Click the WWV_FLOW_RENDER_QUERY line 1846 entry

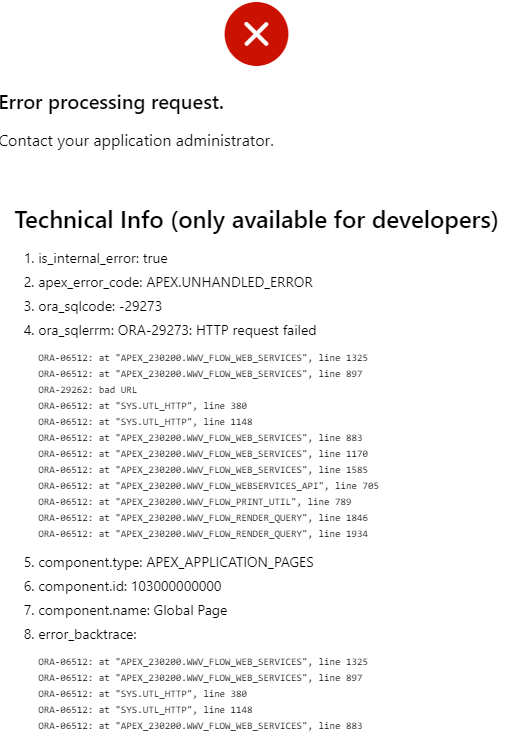click(x=203, y=518)
